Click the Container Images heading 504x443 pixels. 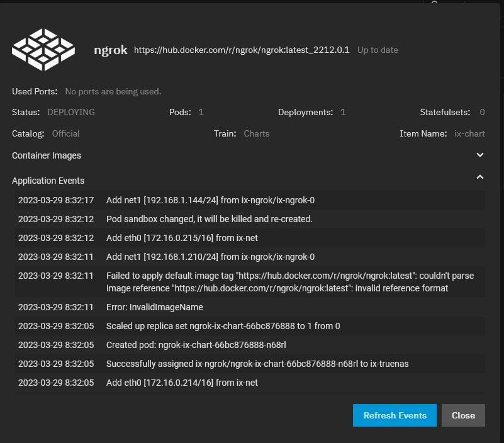click(x=47, y=155)
